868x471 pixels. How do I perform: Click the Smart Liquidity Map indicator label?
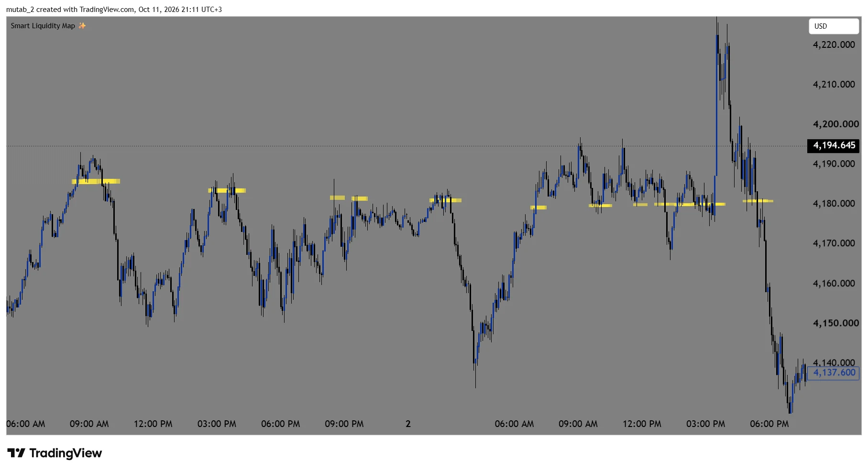pyautogui.click(x=43, y=26)
